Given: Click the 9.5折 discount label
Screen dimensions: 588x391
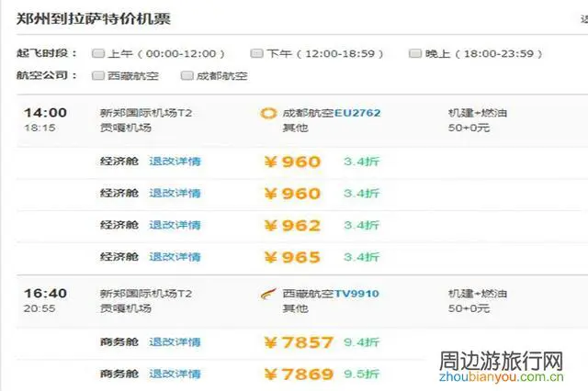Looking at the screenshot, I should click(361, 374).
